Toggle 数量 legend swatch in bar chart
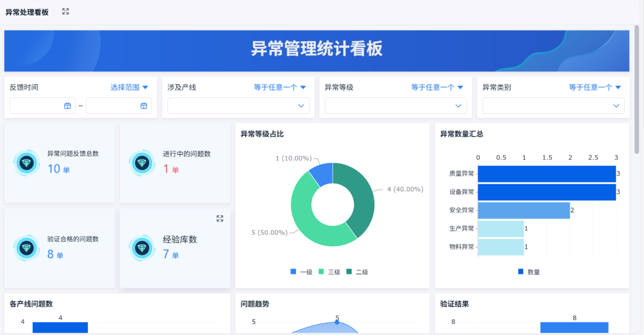The height and width of the screenshot is (335, 644). [521, 272]
